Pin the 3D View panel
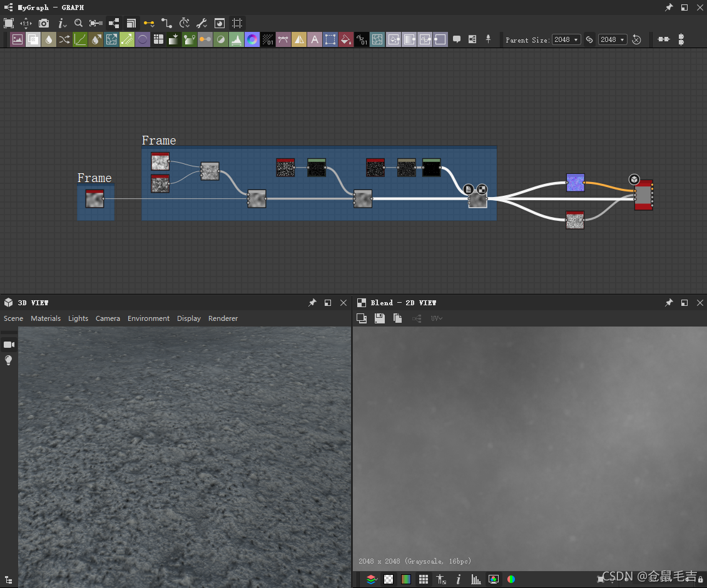The height and width of the screenshot is (588, 707). 312,303
